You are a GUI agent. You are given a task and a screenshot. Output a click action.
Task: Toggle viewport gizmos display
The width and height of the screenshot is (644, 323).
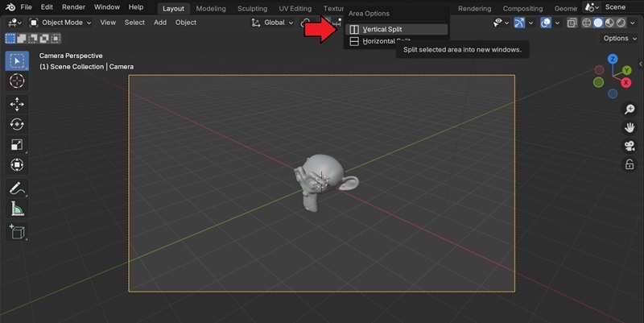pos(519,23)
